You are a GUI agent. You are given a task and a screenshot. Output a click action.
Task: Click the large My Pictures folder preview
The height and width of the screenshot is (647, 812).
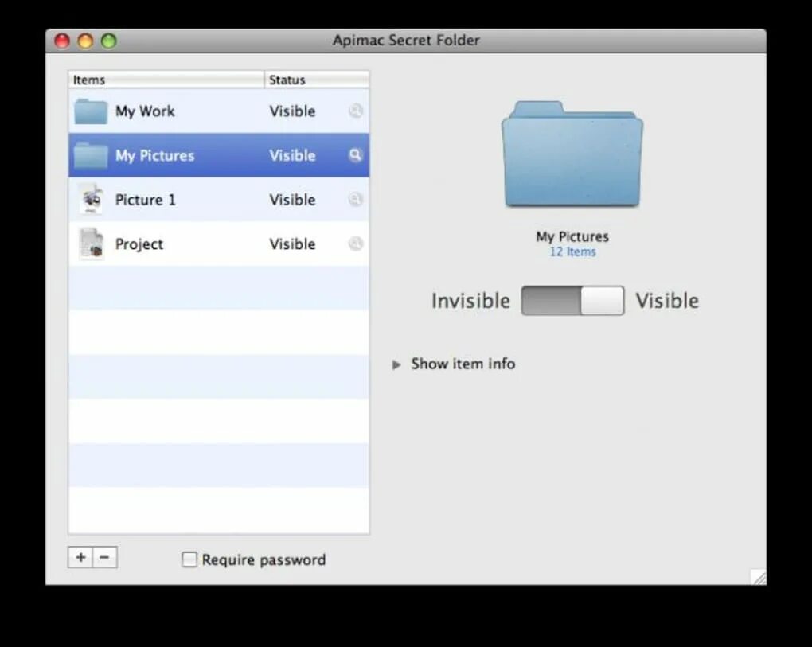[x=572, y=154]
